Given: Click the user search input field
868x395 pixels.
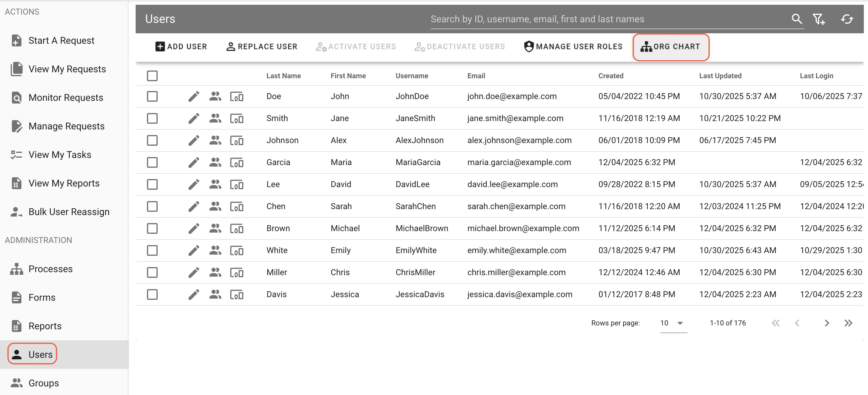Looking at the screenshot, I should coord(573,19).
